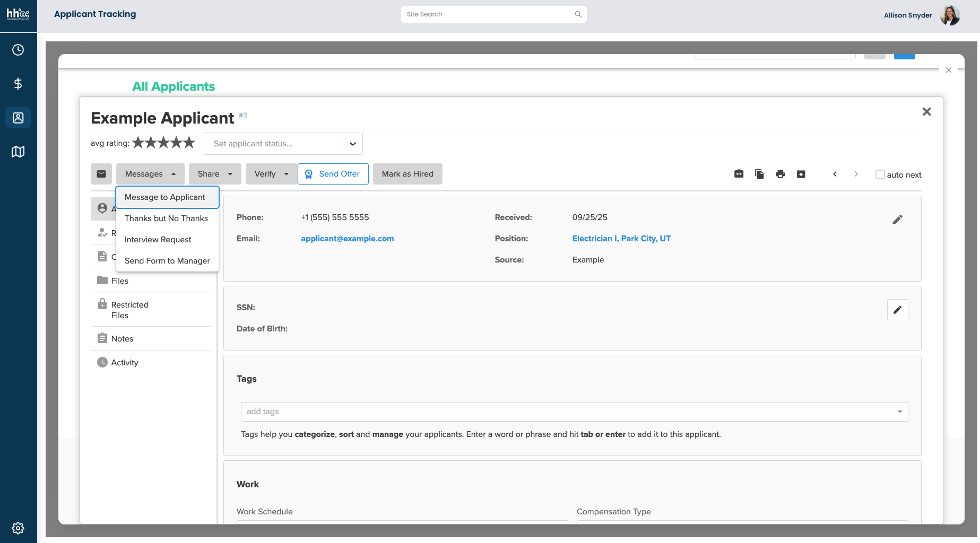980x543 pixels.
Task: Open settings gear in sidebar
Action: coord(18,528)
